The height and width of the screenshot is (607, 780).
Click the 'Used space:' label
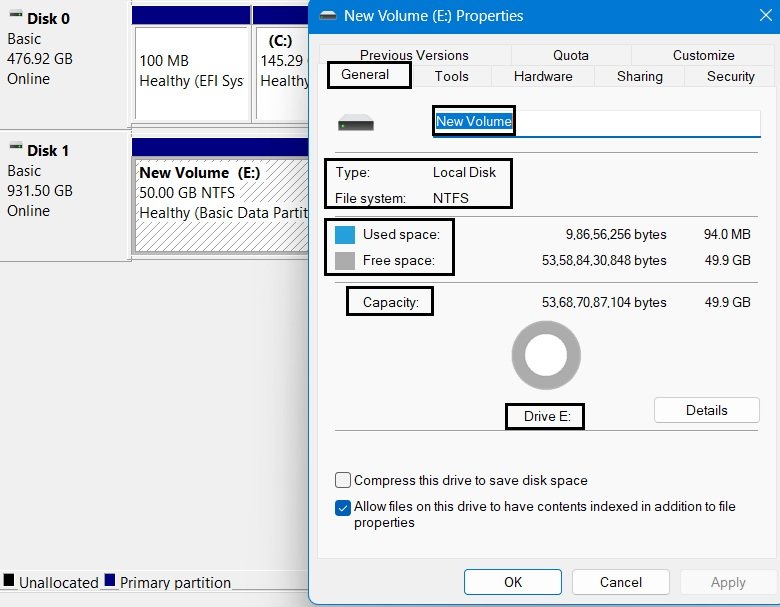click(x=401, y=234)
